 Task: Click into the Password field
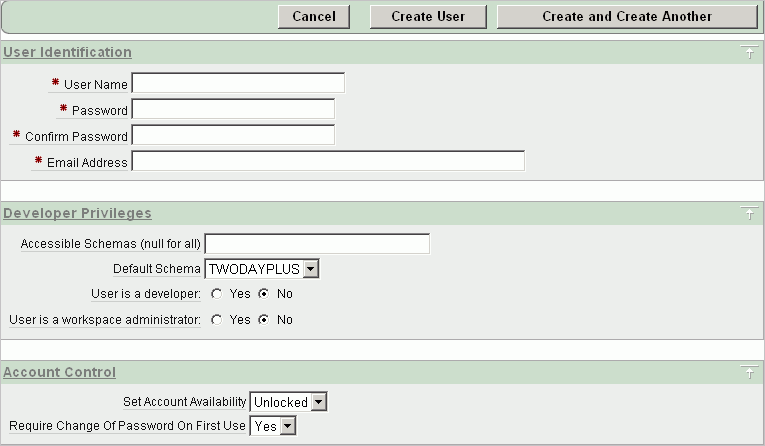click(x=233, y=109)
